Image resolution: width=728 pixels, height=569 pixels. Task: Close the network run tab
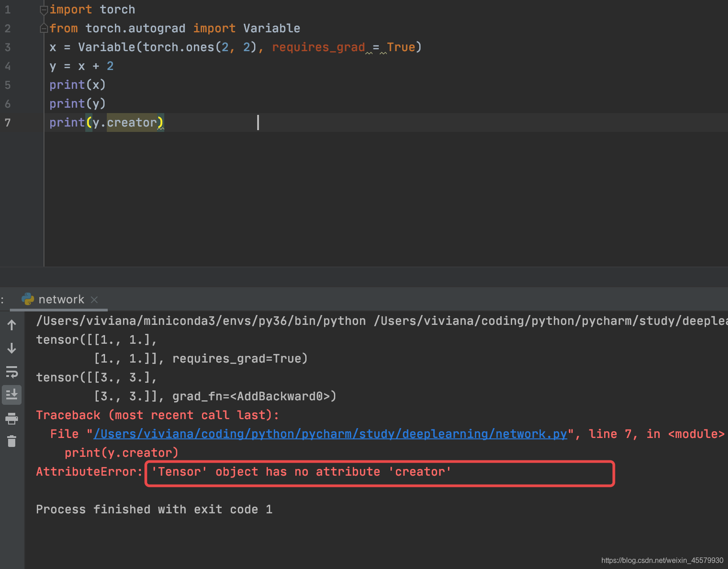[94, 299]
